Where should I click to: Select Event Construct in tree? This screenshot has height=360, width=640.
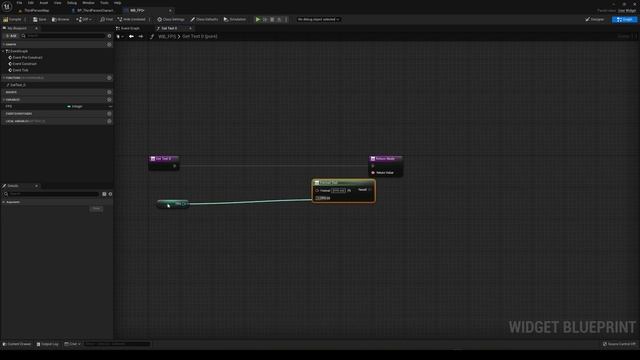(24, 64)
